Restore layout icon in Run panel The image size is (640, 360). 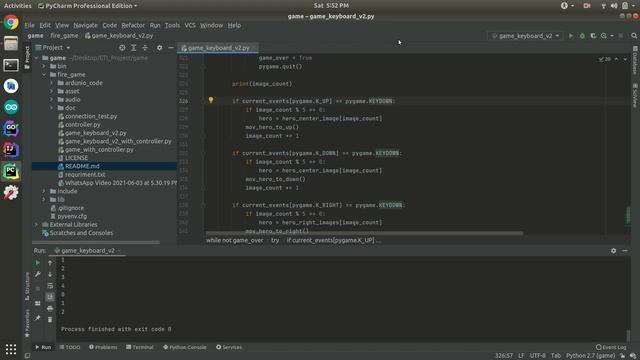(38, 304)
